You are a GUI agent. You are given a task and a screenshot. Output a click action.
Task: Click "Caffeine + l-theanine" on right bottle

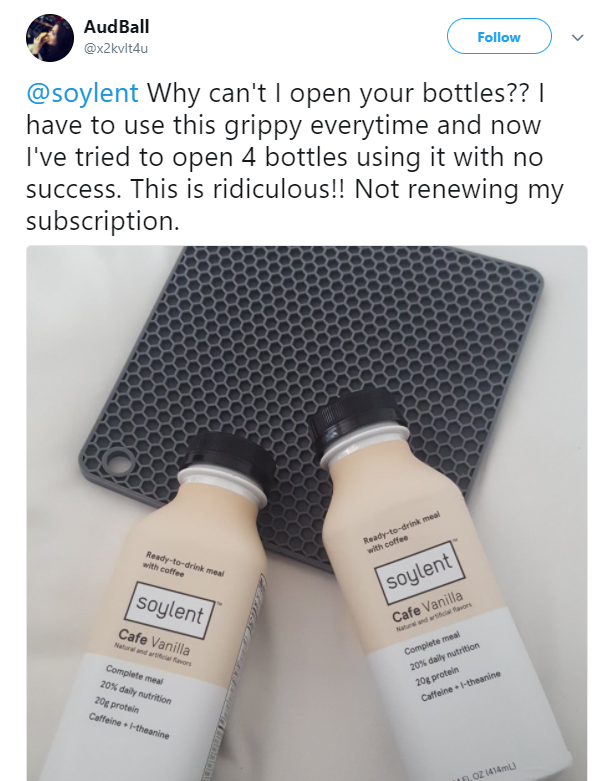(x=461, y=686)
